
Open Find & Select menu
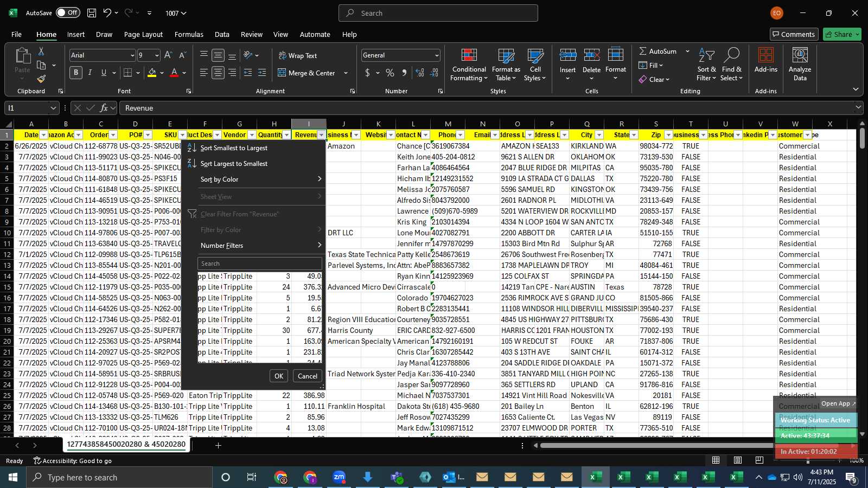coord(731,66)
